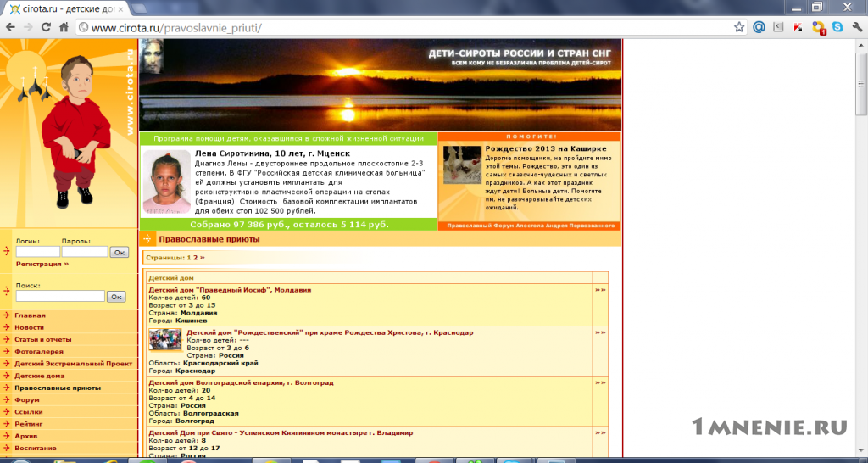Viewport: 868px width, 463px height.
Task: Open Свято-Успенском Княгинином монастыре orphanage link
Action: pos(281,432)
